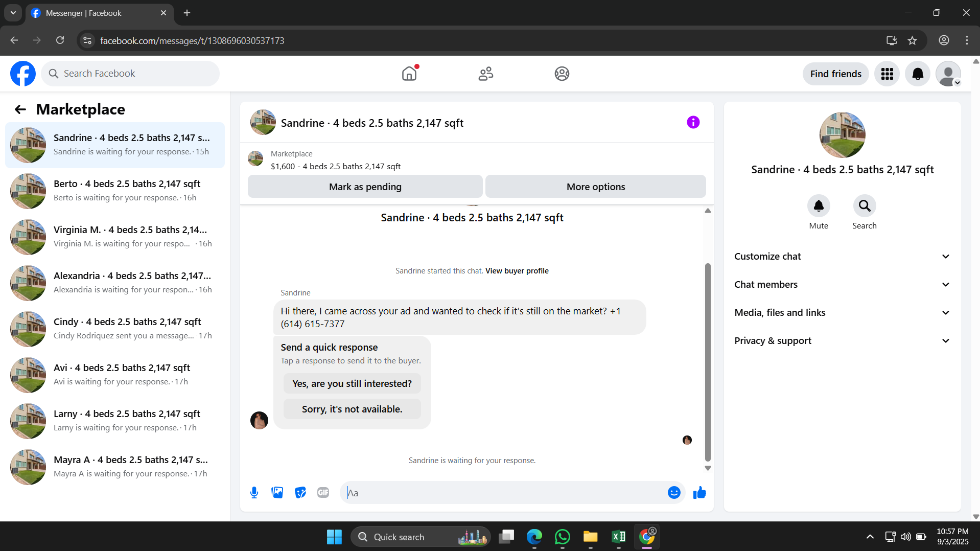Open the Chrome three-dot menu

tap(967, 40)
